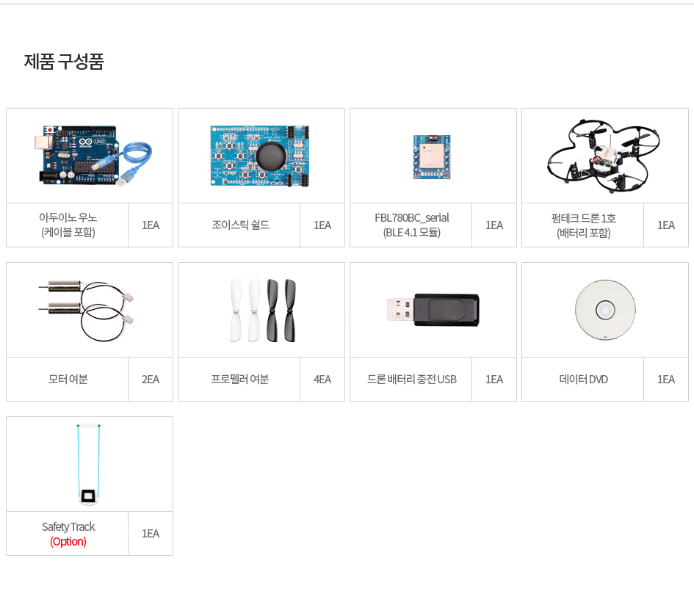The image size is (694, 616).
Task: Click the 모터 여분 label
Action: pyautogui.click(x=68, y=380)
